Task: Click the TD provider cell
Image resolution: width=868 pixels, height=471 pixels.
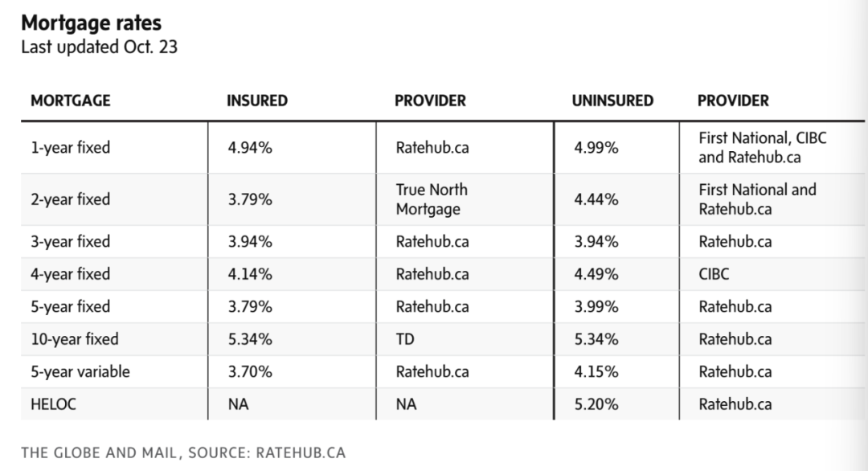Action: tap(405, 339)
